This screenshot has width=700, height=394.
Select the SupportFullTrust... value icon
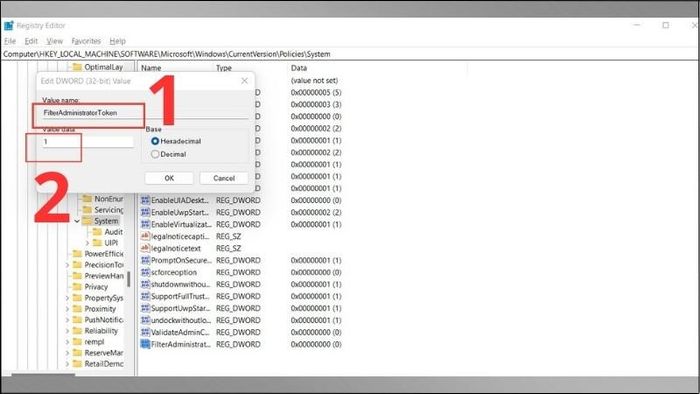145,296
